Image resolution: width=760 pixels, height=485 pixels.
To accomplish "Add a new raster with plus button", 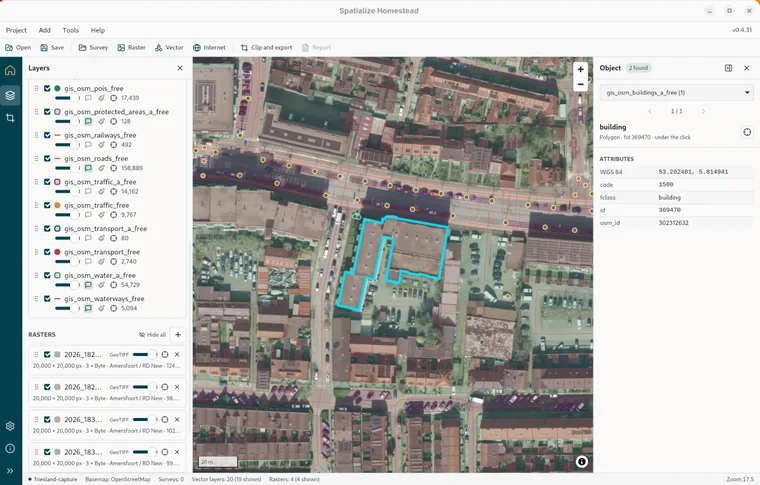I will tap(178, 335).
